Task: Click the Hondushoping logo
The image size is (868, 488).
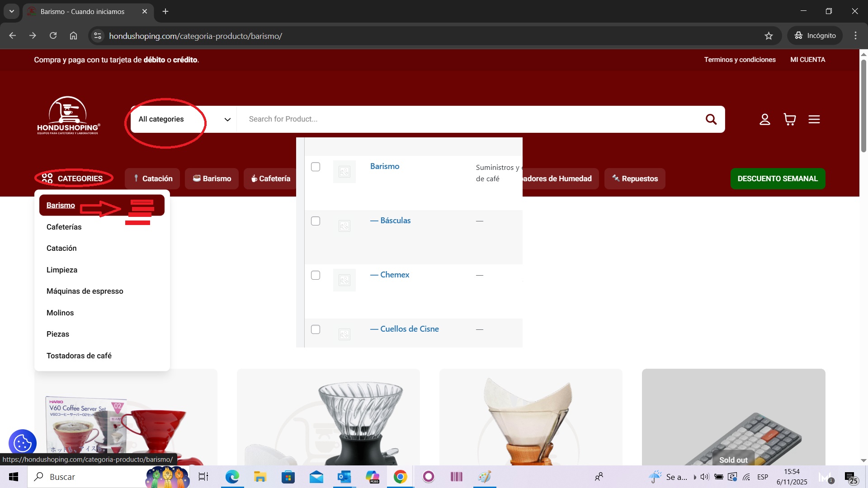Action: [68, 116]
